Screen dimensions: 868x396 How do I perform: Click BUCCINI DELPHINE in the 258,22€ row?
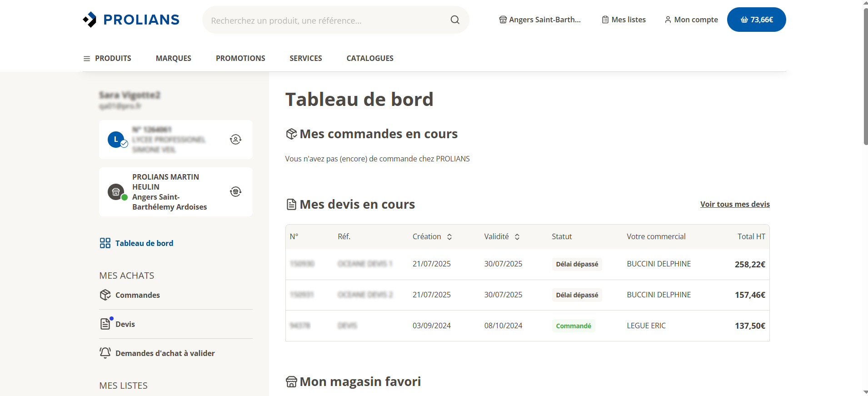point(659,264)
